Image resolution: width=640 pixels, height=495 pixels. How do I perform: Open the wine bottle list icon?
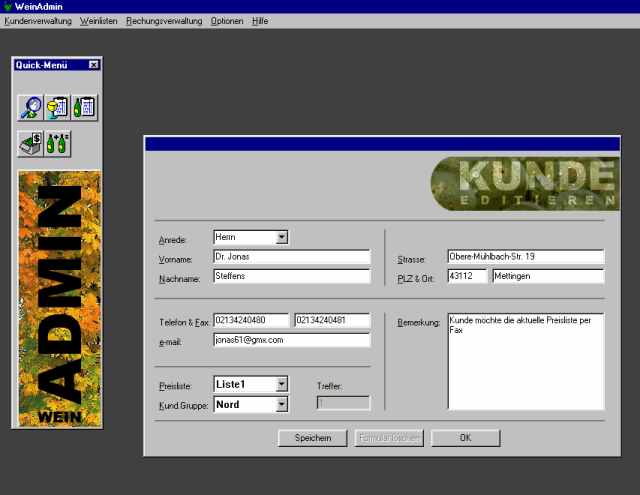coord(84,108)
